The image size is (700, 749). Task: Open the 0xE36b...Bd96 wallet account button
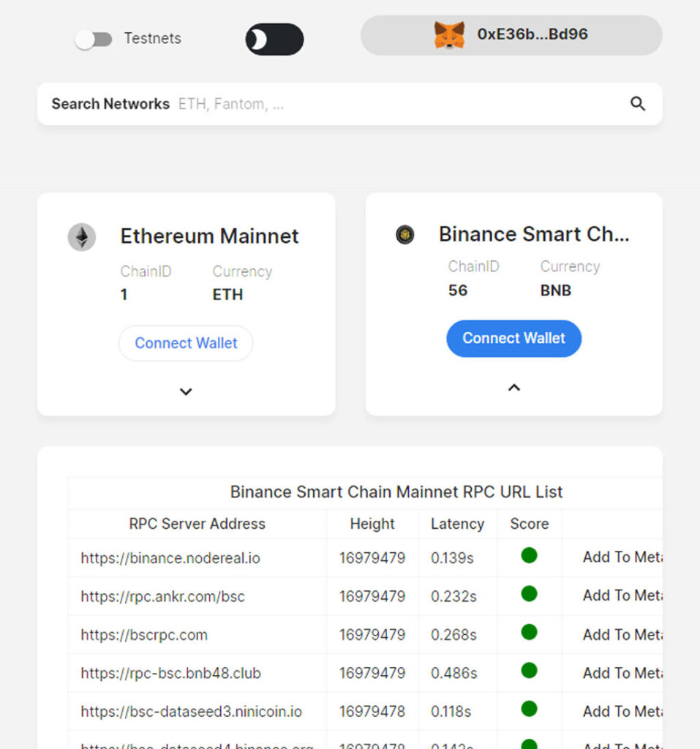(511, 35)
